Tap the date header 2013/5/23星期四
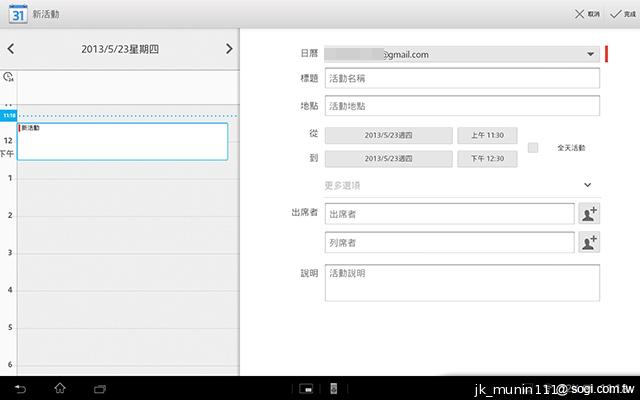This screenshot has width=640, height=400. click(120, 49)
